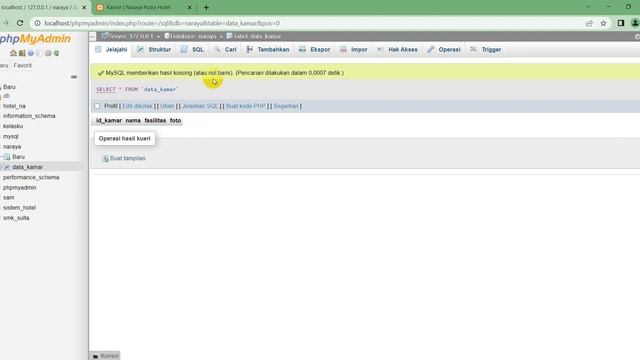Open the Struktur tab
Viewport: 640px width, 360px height.
(154, 49)
